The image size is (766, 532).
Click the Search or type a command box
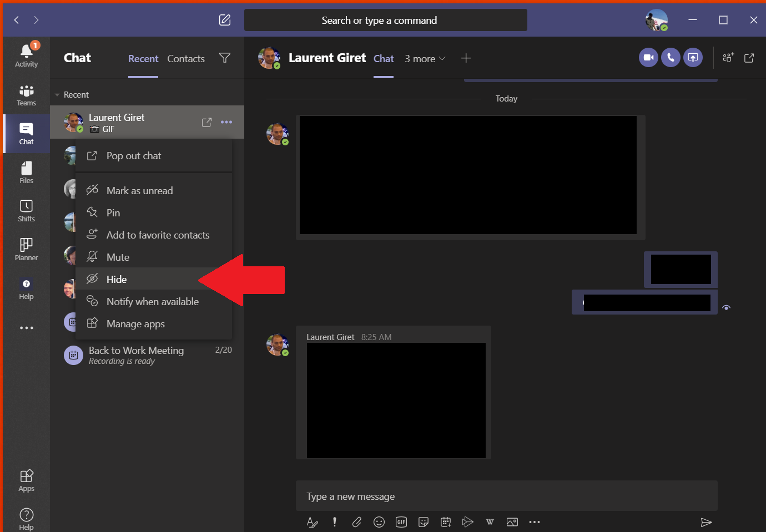point(386,20)
